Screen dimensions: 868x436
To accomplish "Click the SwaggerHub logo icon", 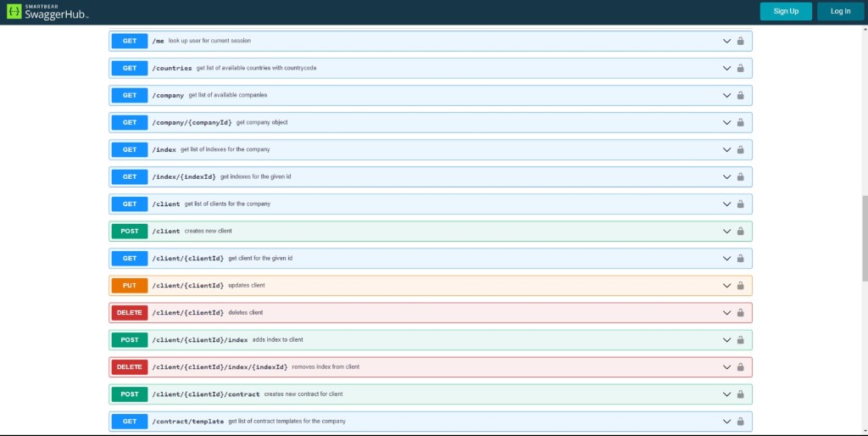I will coord(14,11).
